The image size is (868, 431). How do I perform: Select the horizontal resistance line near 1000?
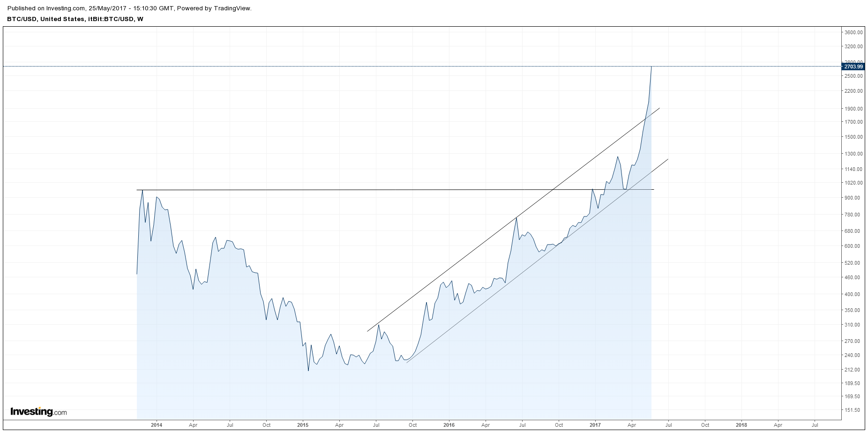click(x=395, y=190)
